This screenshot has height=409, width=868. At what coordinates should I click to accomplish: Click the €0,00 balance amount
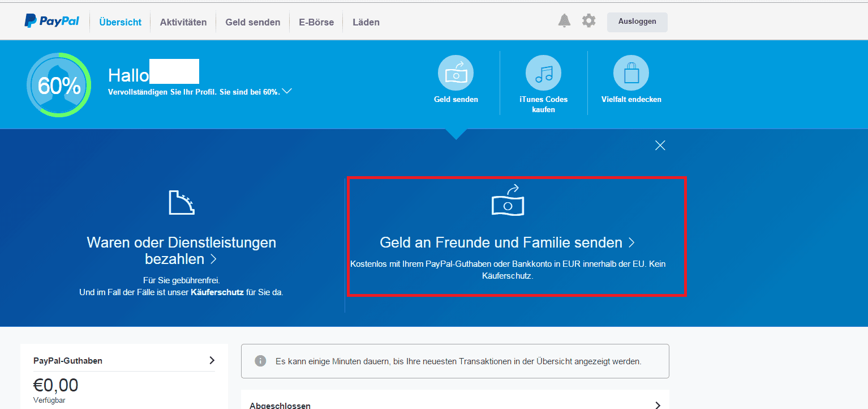pyautogui.click(x=55, y=385)
